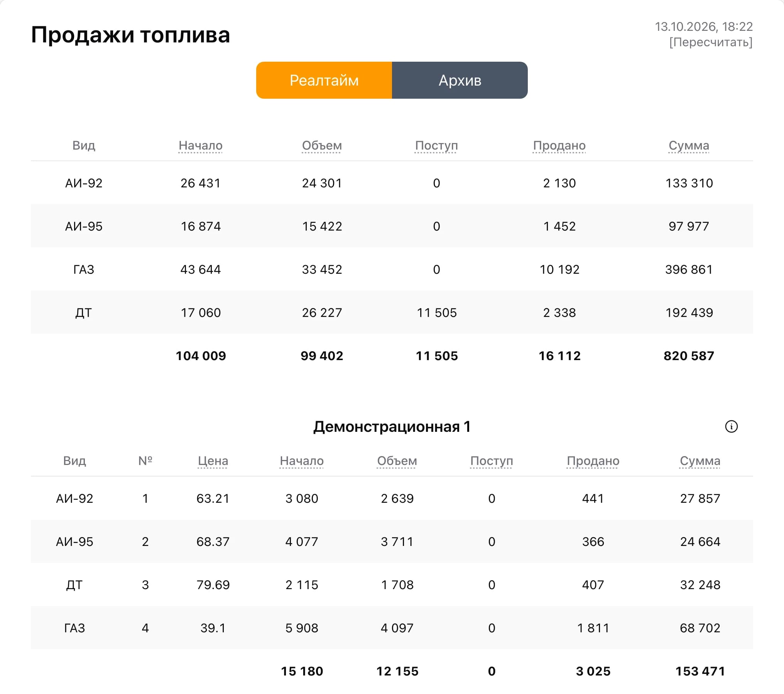784x694 pixels.
Task: Select the cell with value 16 874
Action: (x=201, y=226)
